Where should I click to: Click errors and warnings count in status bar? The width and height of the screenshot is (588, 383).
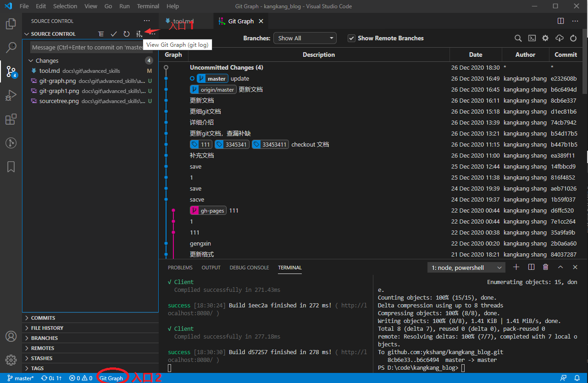[x=81, y=378]
